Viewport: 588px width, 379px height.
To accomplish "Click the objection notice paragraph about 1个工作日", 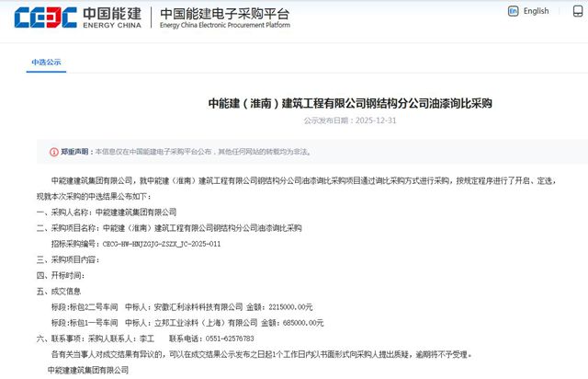I will tap(261, 354).
